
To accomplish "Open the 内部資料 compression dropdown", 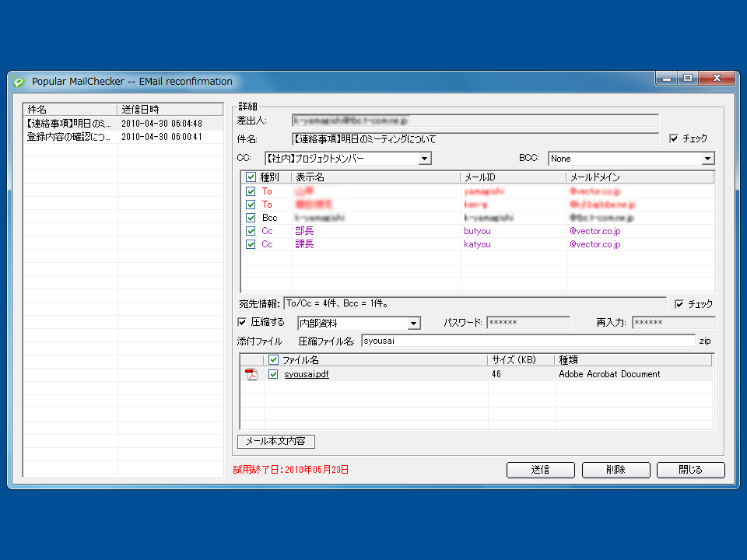I will click(359, 324).
